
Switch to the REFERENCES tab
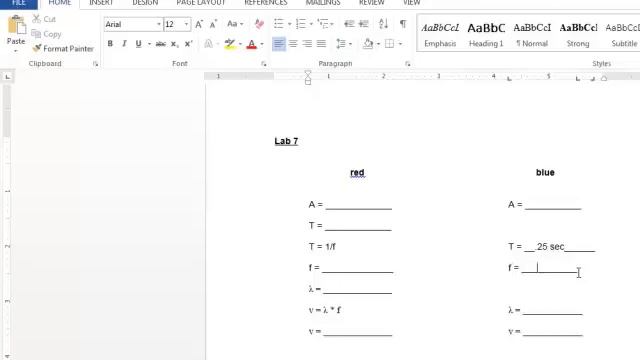tap(266, 3)
